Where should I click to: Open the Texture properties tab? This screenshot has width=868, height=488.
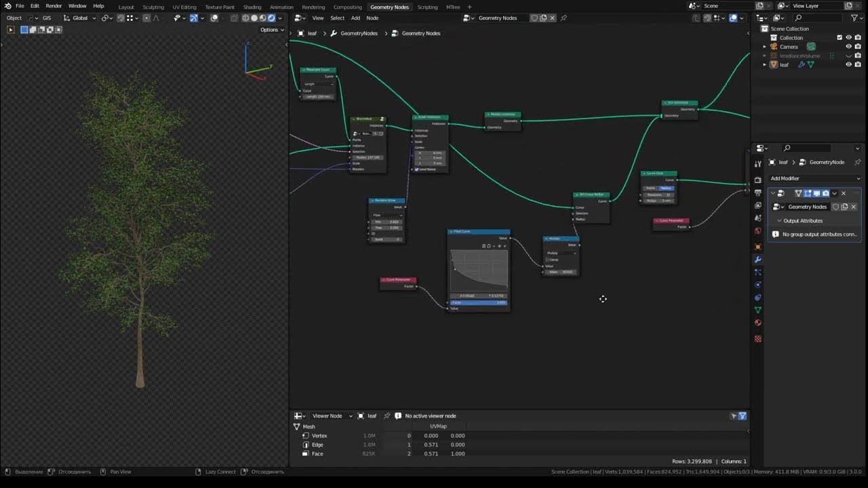(757, 338)
